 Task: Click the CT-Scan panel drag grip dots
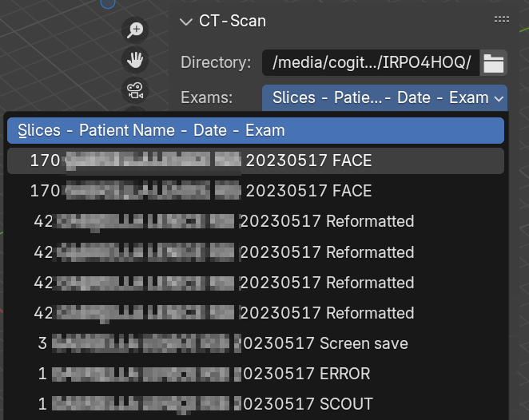[x=502, y=19]
